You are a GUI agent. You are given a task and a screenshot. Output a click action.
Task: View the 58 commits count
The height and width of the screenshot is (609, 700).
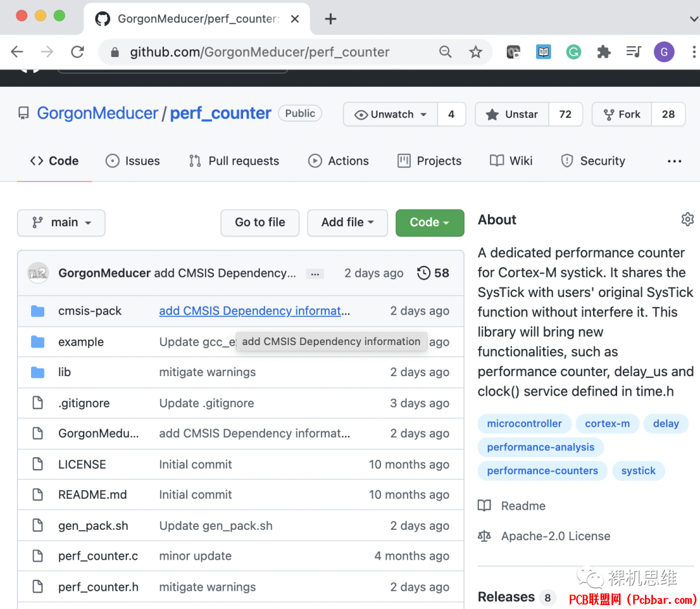click(x=441, y=272)
